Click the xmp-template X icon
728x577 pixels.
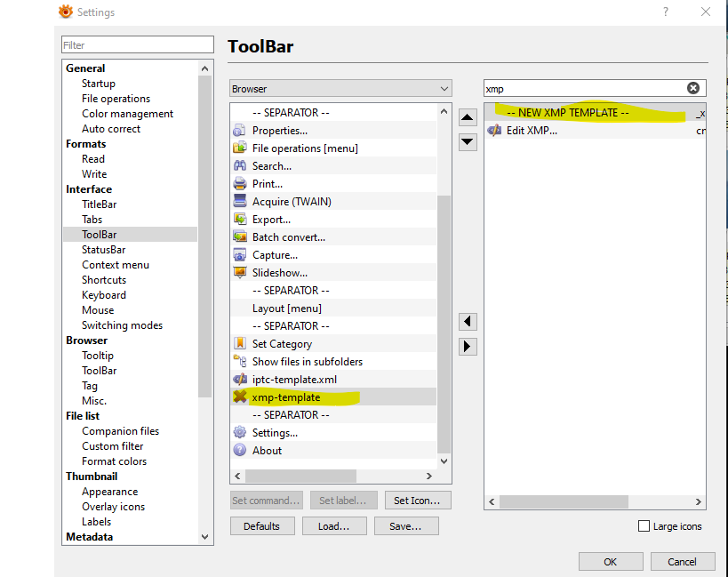click(240, 397)
